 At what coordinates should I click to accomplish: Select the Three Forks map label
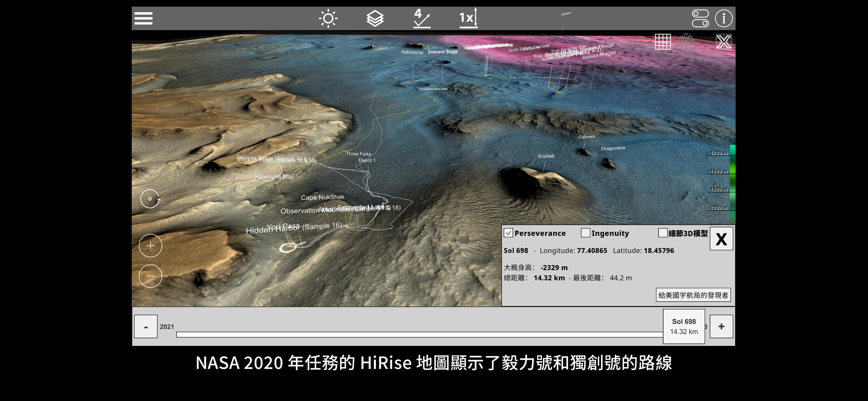358,154
